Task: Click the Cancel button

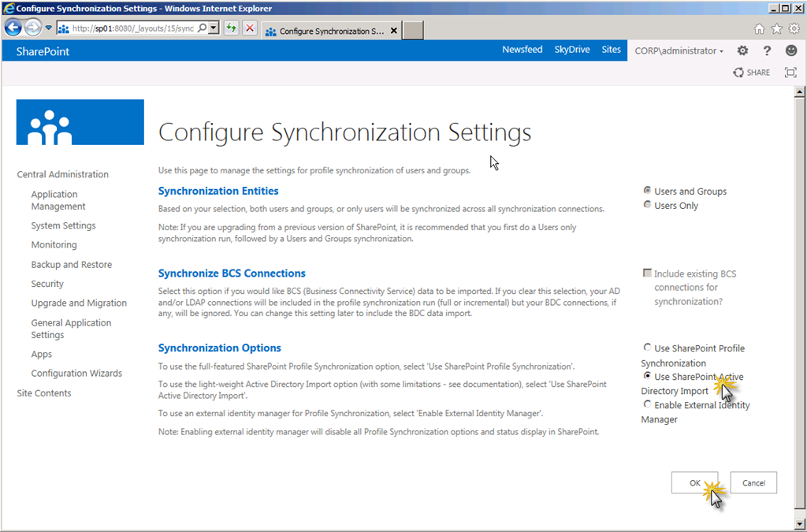Action: [x=753, y=482]
